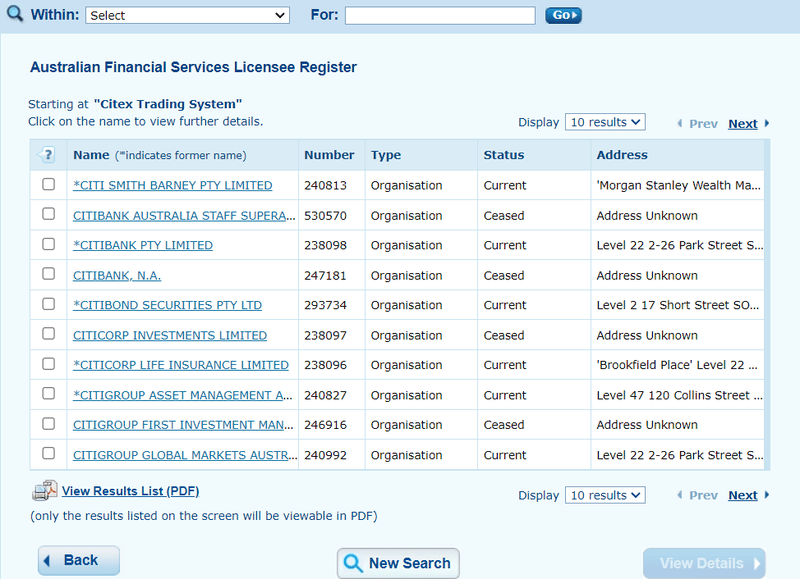The height and width of the screenshot is (579, 800).
Task: Click the bottom Next arrow icon
Action: (766, 495)
